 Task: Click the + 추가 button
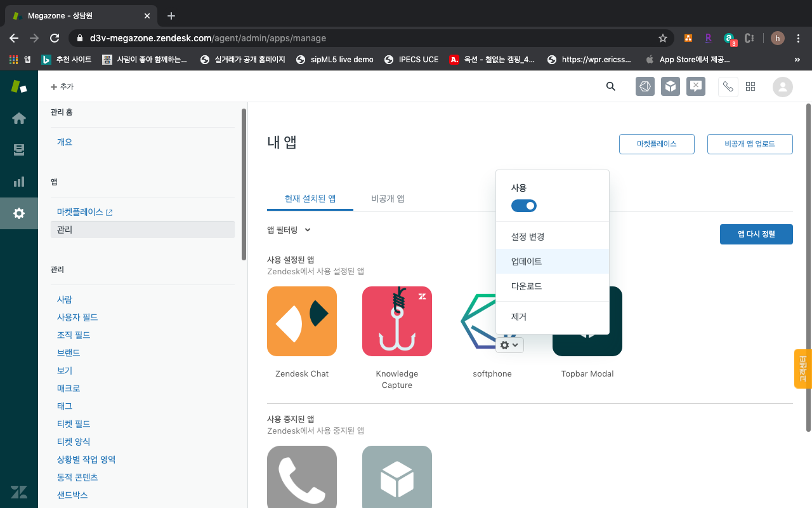[x=62, y=86]
